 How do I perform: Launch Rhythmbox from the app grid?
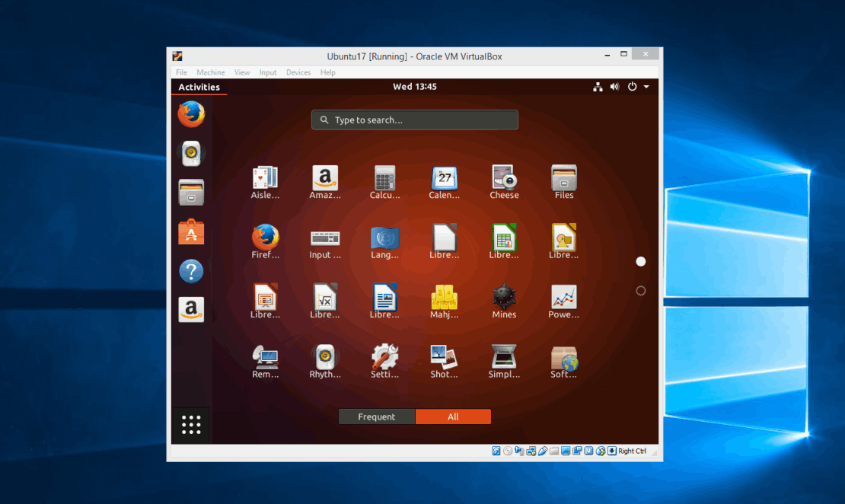[x=325, y=362]
